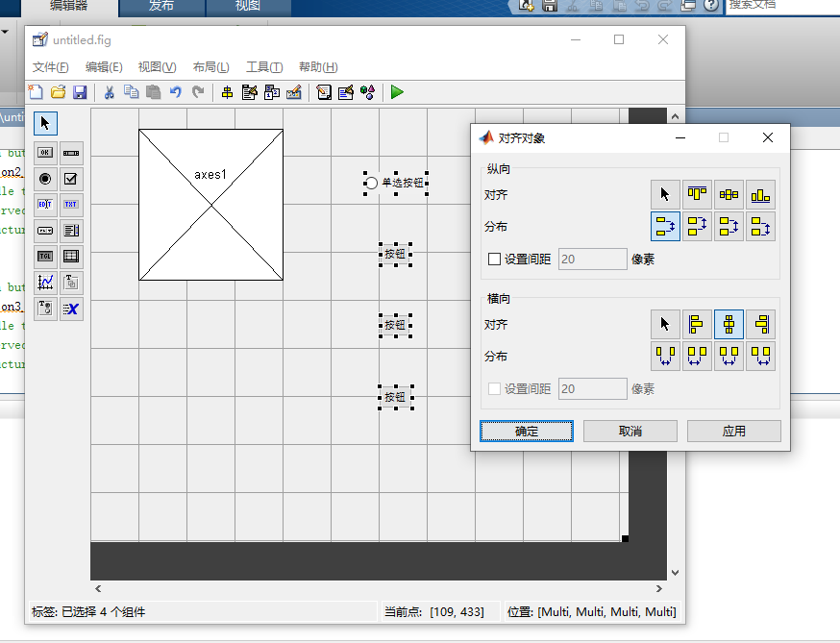Confirm alignment with 确定 button
The width and height of the screenshot is (840, 643).
[x=527, y=432]
